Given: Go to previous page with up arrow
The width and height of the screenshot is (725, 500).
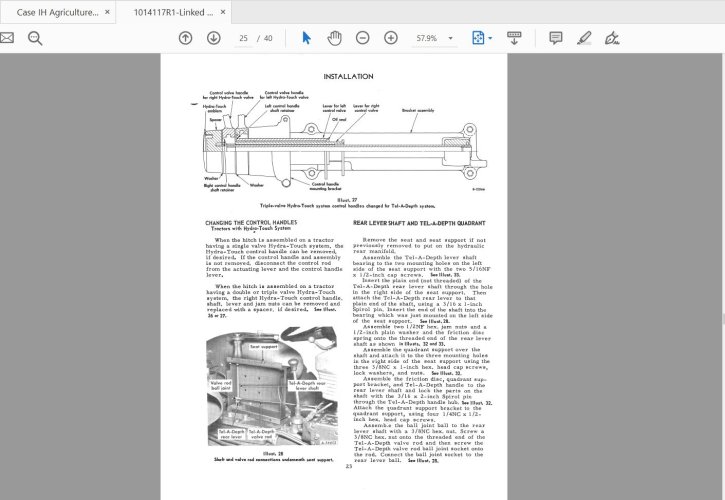Looking at the screenshot, I should click(185, 38).
